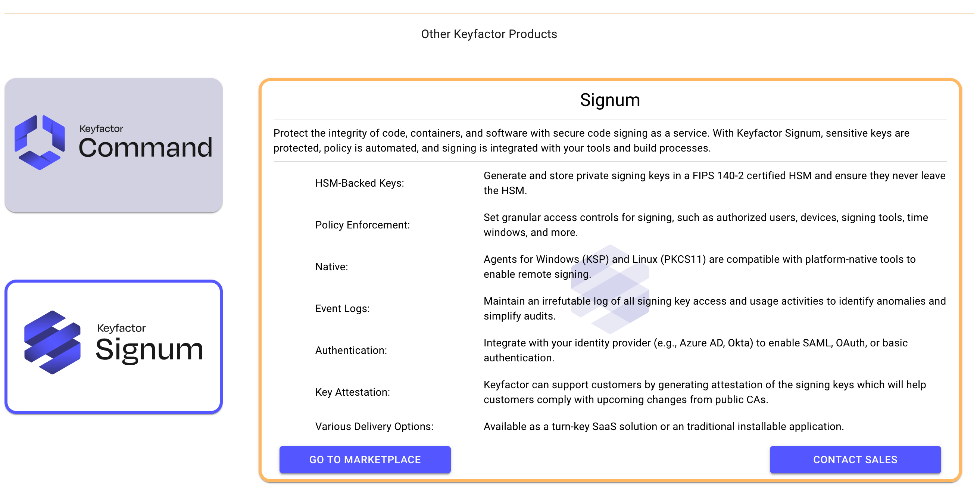Click the Key Attestation label
Image resolution: width=980 pixels, height=492 pixels.
tap(352, 393)
